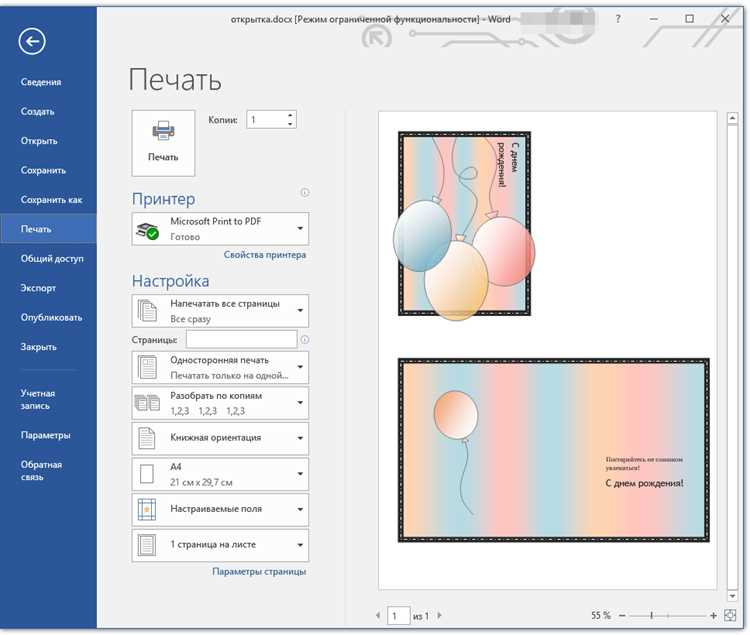The image size is (750, 635).
Task: Open the Microsoft Print to PDF dropdown
Action: tap(220, 229)
